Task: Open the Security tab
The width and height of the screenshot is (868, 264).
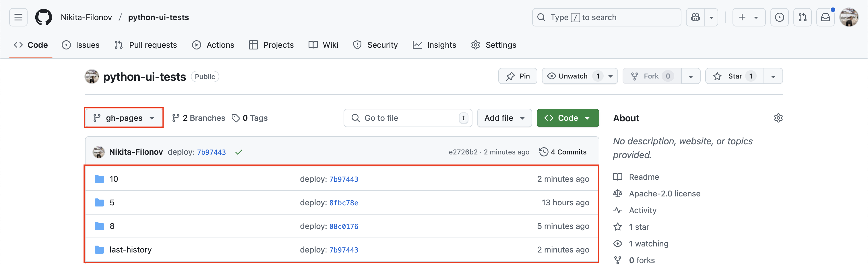Action: 375,45
